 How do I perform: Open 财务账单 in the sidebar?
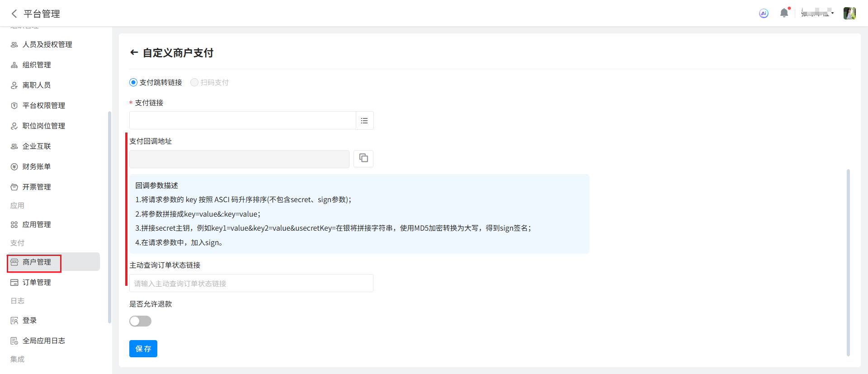(x=37, y=166)
